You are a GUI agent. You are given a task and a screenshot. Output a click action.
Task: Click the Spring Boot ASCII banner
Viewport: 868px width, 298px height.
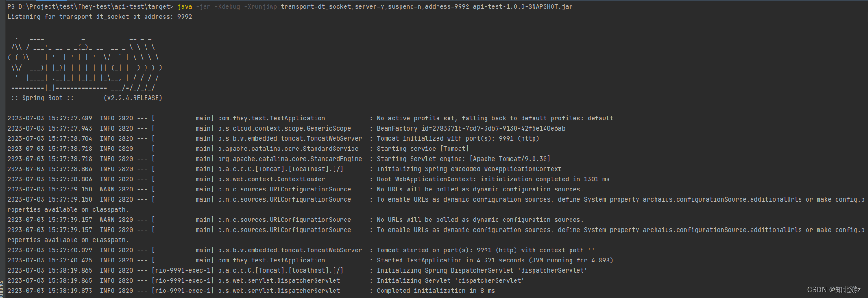[x=85, y=62]
